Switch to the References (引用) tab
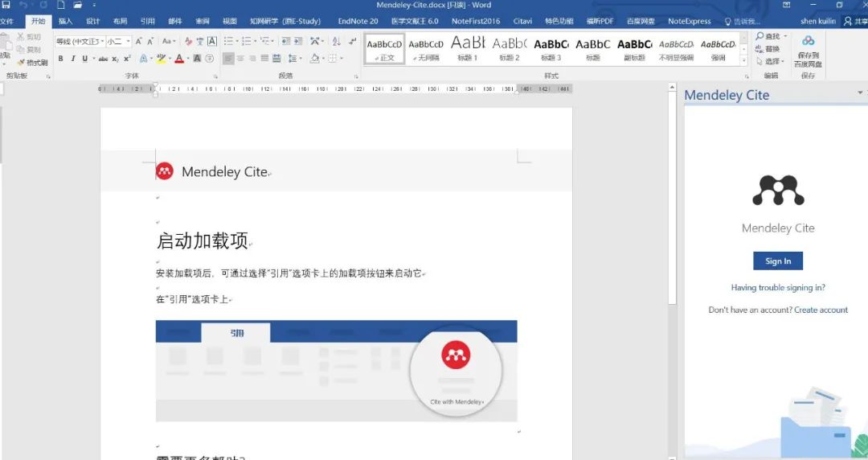This screenshot has height=460, width=868. (x=147, y=21)
